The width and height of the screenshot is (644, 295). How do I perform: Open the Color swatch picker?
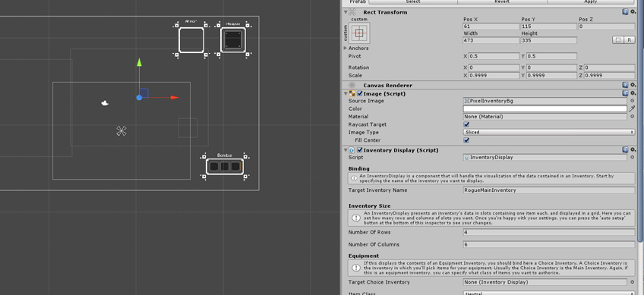click(545, 108)
